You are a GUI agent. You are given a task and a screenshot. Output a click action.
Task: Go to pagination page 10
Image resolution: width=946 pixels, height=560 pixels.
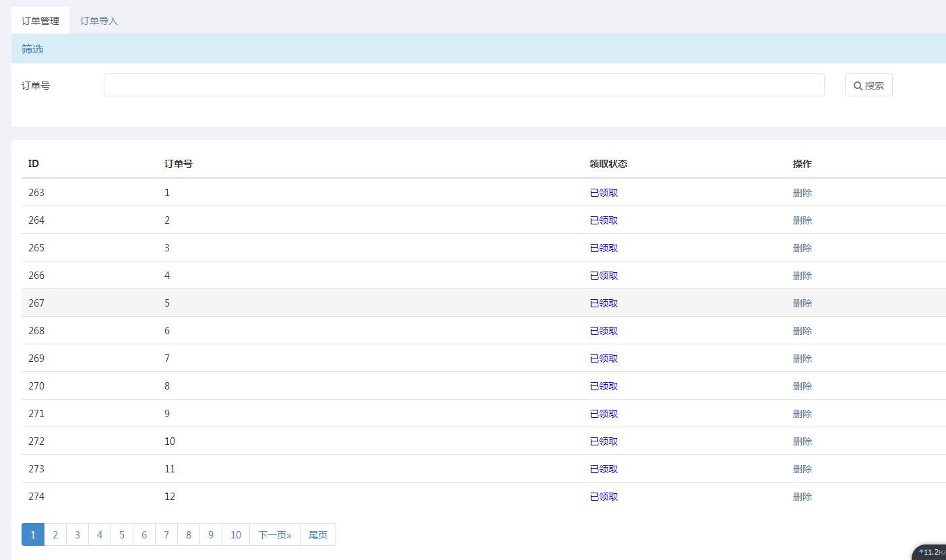click(x=236, y=534)
